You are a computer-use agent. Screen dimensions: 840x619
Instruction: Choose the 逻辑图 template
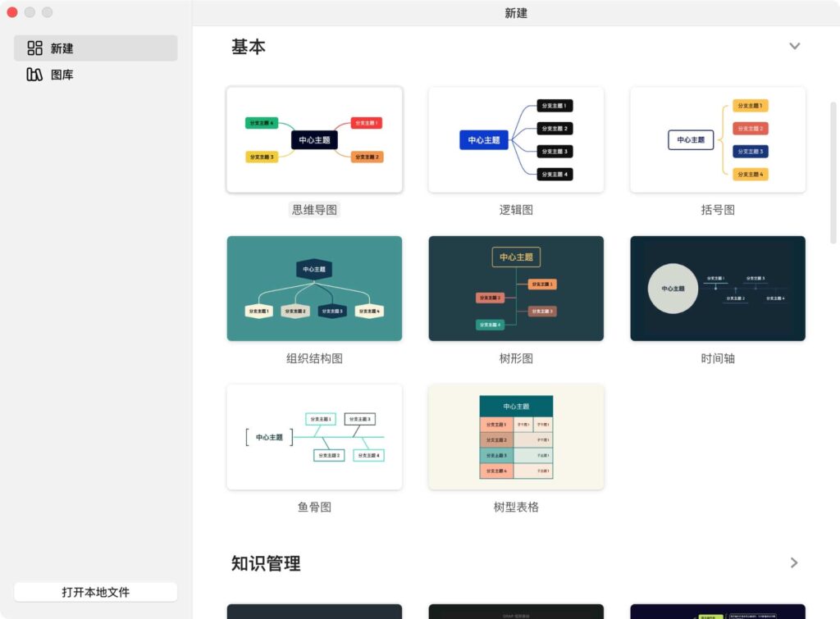pos(515,139)
